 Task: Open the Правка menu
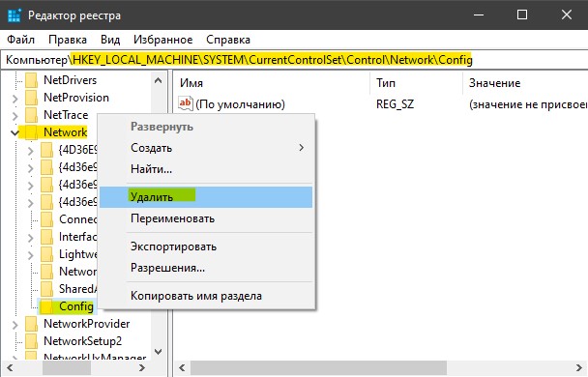68,40
